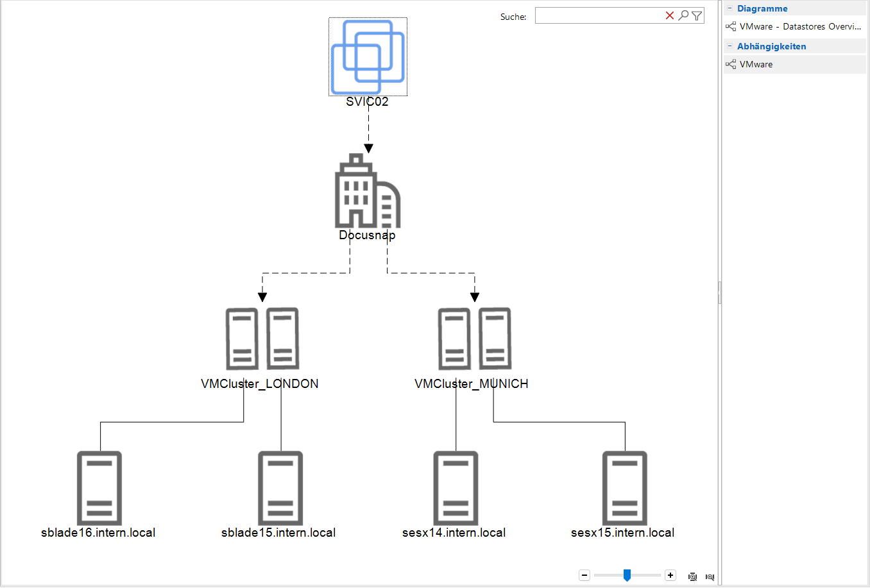Open the search filter funnel icon

coord(697,15)
